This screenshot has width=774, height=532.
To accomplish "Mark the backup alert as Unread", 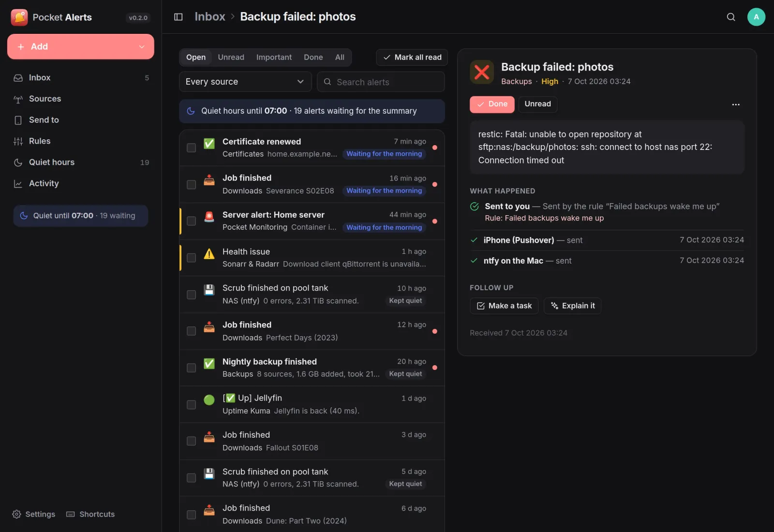I will pos(537,104).
